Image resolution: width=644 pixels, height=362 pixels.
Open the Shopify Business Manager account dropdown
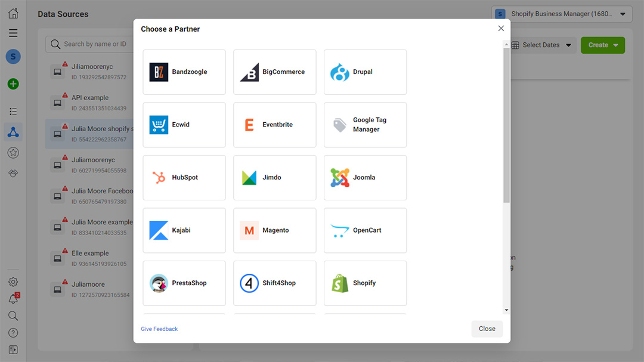point(562,14)
